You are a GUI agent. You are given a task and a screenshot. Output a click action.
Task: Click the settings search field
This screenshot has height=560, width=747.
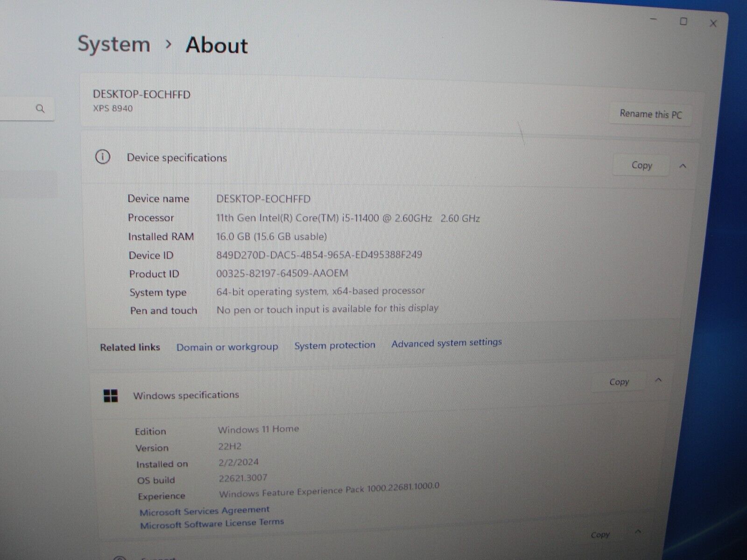point(27,109)
